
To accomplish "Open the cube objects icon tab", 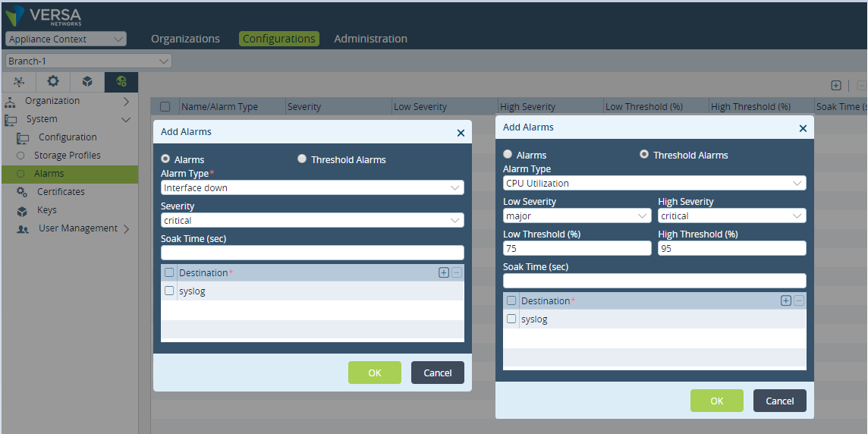I will (87, 82).
